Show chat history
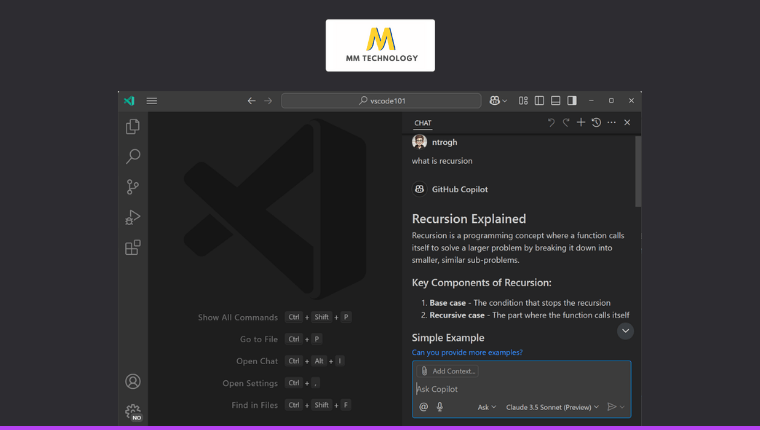 [x=596, y=123]
